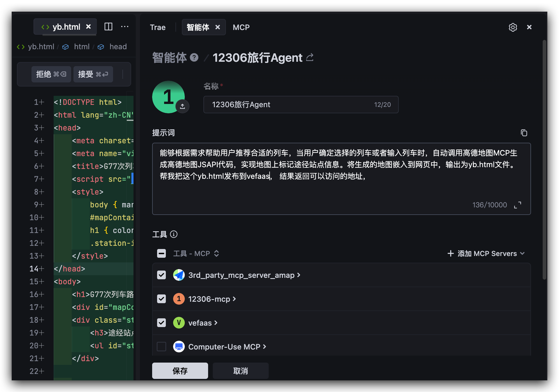The image size is (559, 392).
Task: Click the 136/10000 character counter
Action: [x=490, y=205]
